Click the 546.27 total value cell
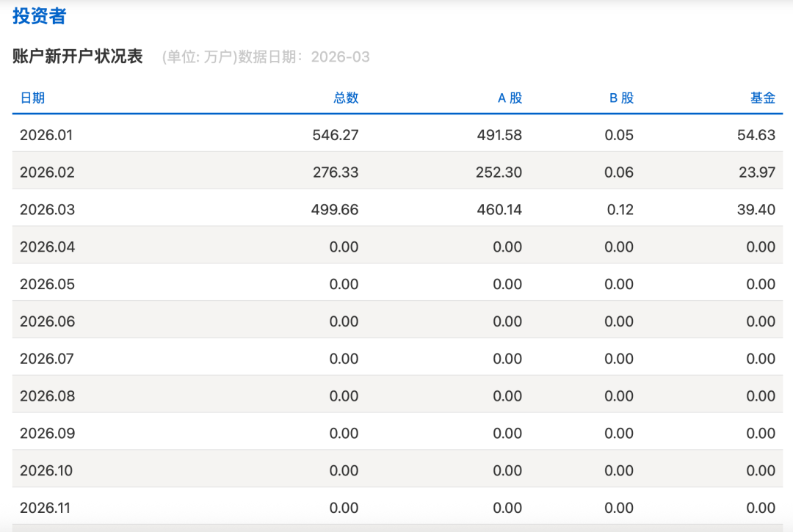This screenshot has height=532, width=793. point(335,135)
